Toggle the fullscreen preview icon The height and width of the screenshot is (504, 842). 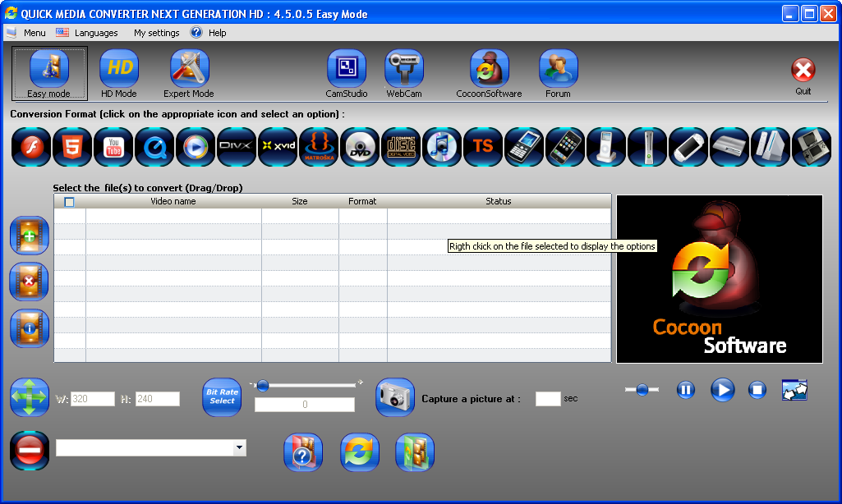[794, 390]
